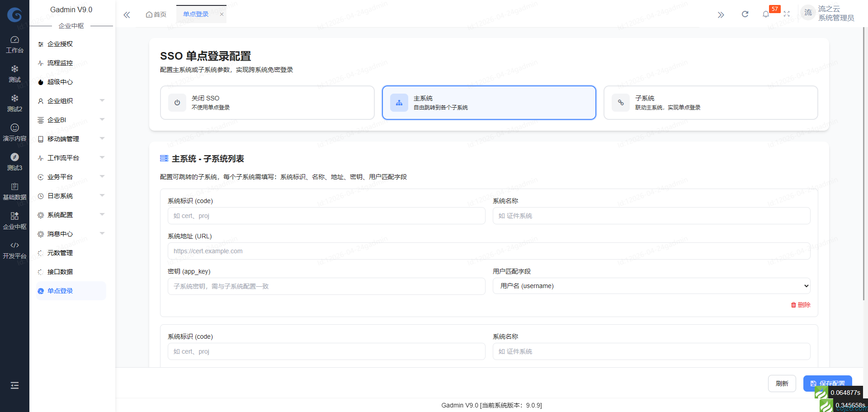Open the 工作台 workspace icon
Viewport: 868px width, 412px height.
[x=14, y=43]
